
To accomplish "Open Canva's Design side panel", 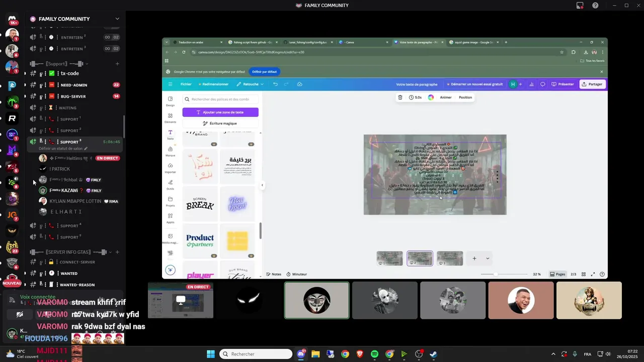I will (x=170, y=101).
